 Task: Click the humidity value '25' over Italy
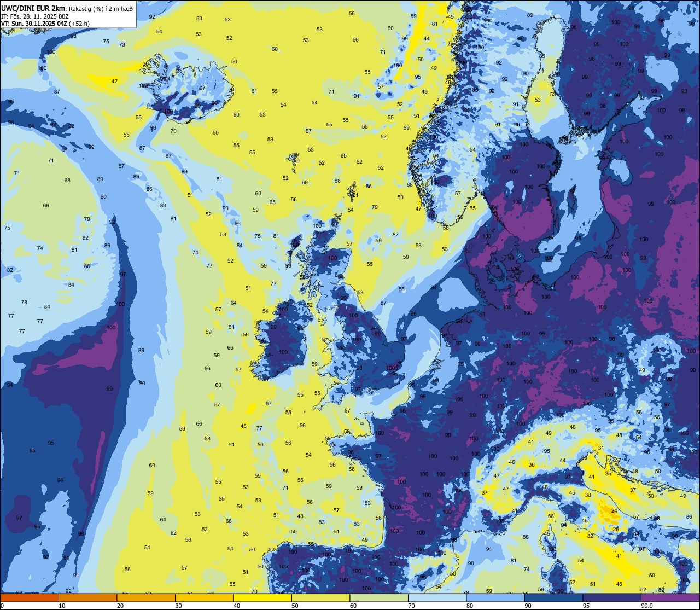(616, 529)
